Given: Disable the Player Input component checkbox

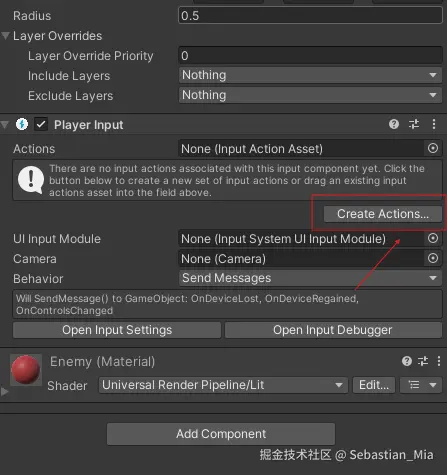Looking at the screenshot, I should (x=41, y=124).
